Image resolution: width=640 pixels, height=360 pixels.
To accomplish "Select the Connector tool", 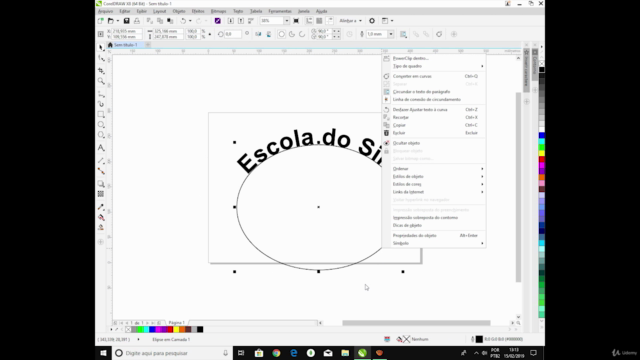I will [x=101, y=171].
